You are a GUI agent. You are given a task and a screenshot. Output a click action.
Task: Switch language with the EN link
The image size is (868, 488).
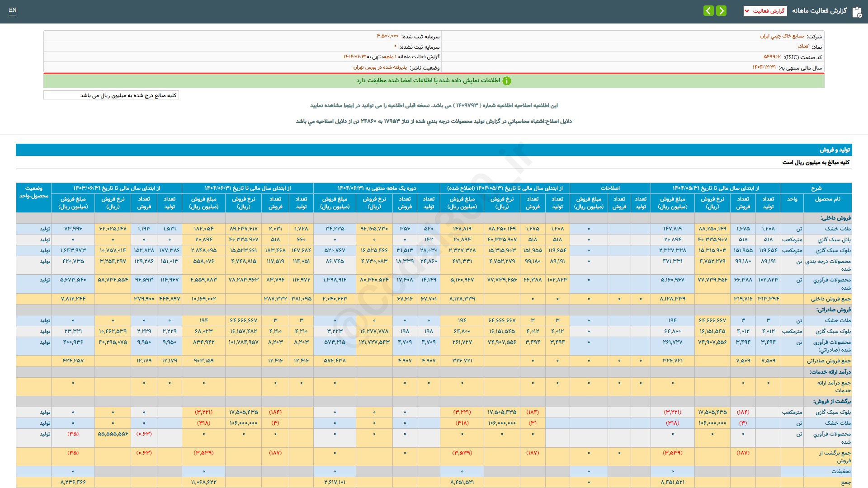(13, 10)
